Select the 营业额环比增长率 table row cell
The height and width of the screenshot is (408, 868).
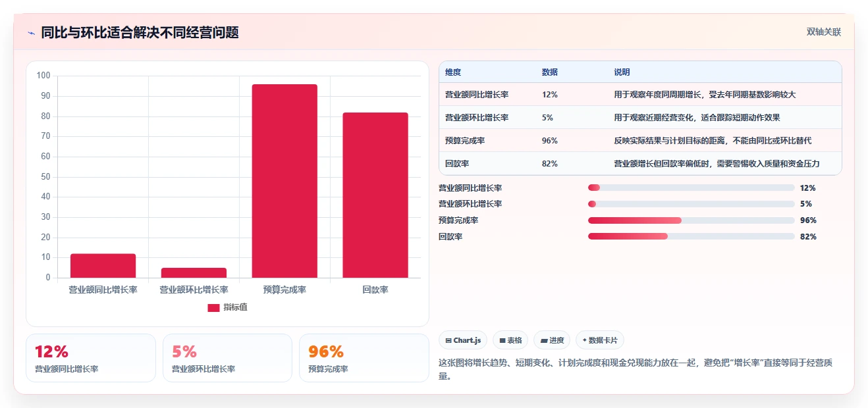pos(477,118)
